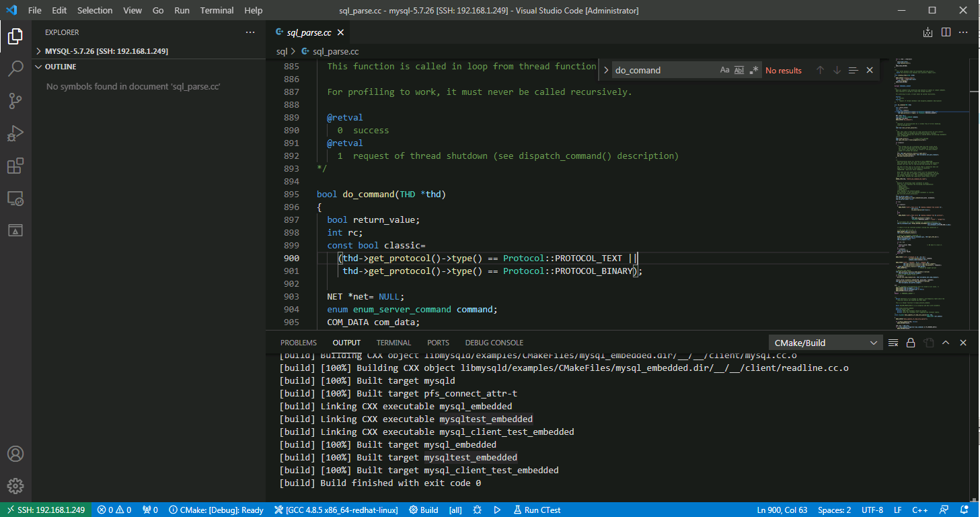Viewport: 980px width, 517px height.
Task: Open the Source Control view
Action: tap(15, 101)
